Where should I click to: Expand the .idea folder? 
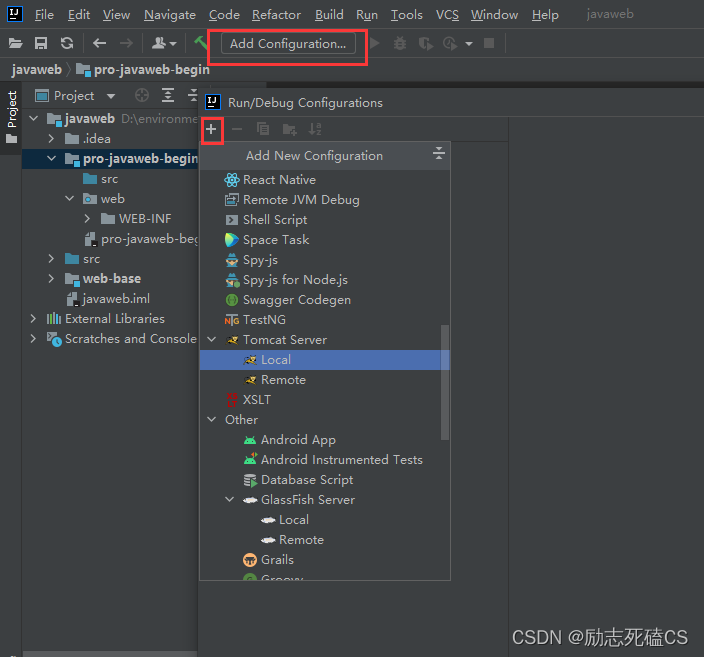[51, 139]
